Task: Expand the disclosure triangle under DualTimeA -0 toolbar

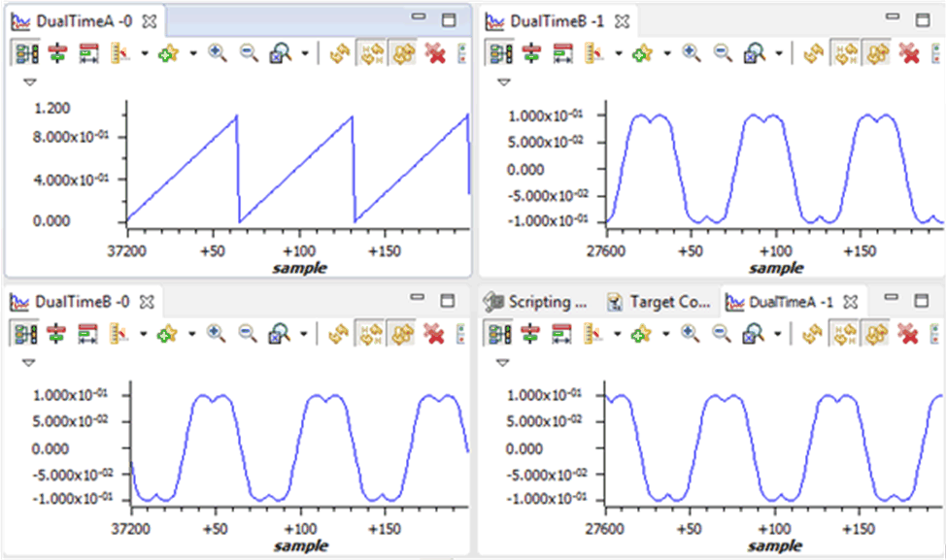Action: coord(29,82)
